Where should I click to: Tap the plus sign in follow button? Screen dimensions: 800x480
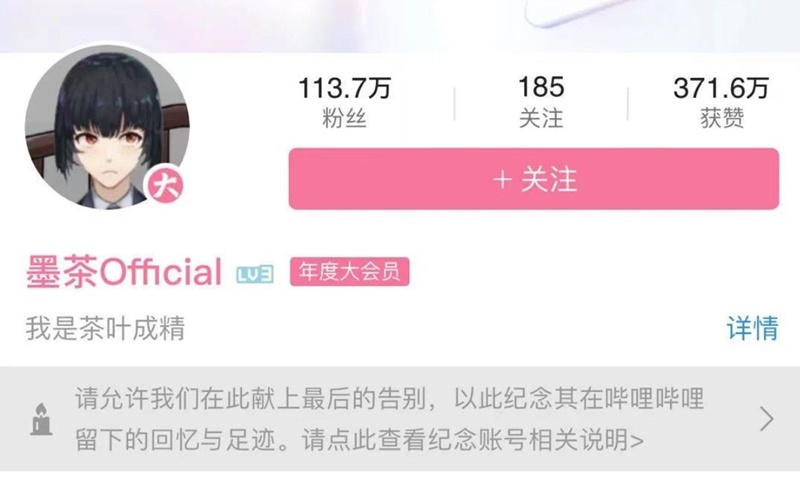(502, 180)
